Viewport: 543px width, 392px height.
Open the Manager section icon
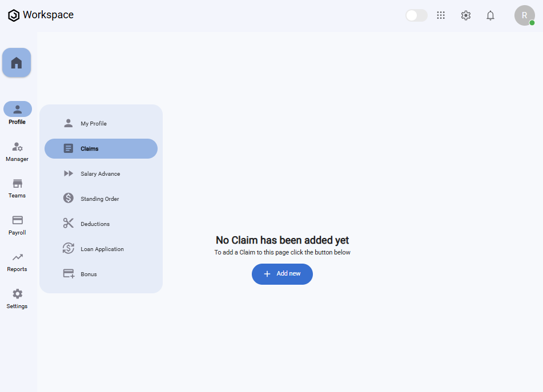coord(17,147)
